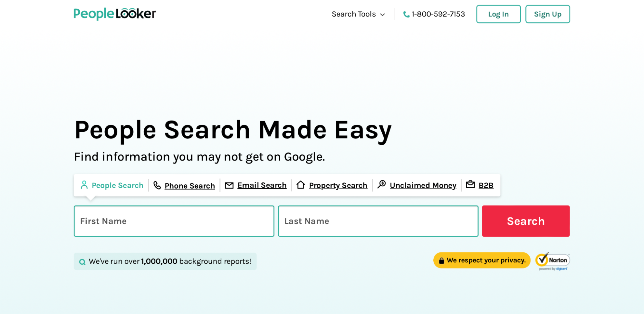The height and width of the screenshot is (314, 644).
Task: Call the 1-800-592-7153 phone number link
Action: (x=434, y=14)
